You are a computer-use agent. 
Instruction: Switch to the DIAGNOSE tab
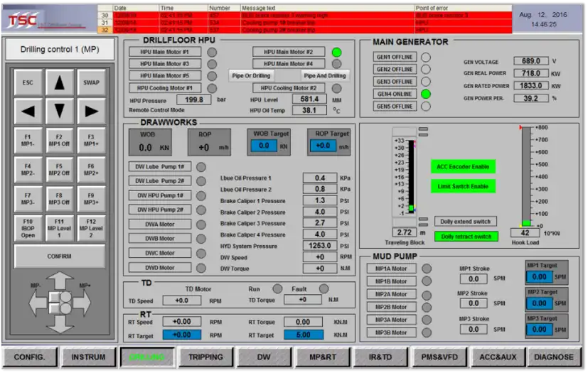pyautogui.click(x=554, y=357)
